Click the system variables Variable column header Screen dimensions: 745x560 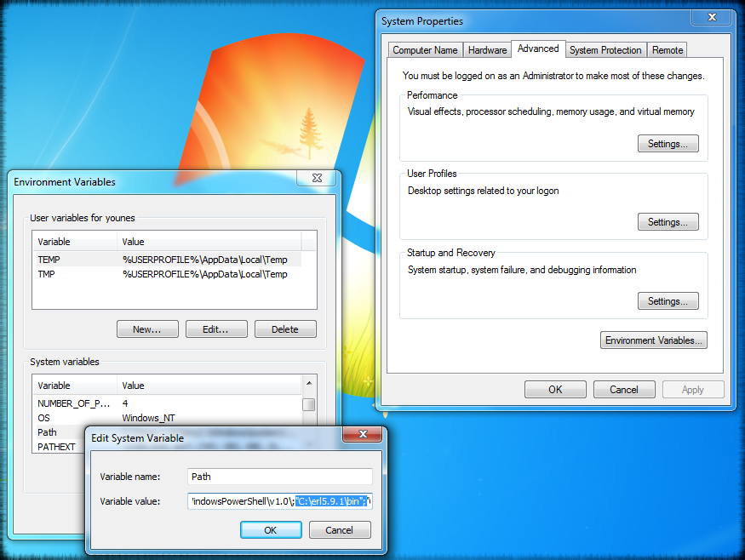(75, 386)
